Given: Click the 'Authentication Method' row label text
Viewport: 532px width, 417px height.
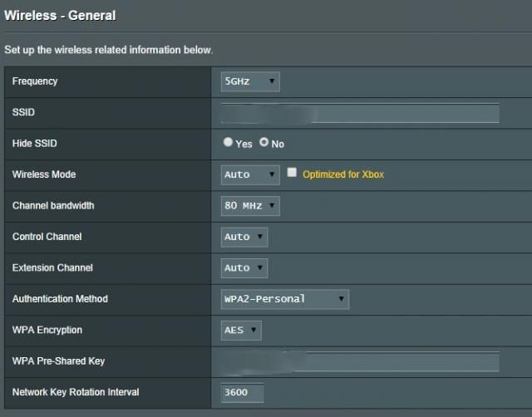Looking at the screenshot, I should click(x=60, y=299).
